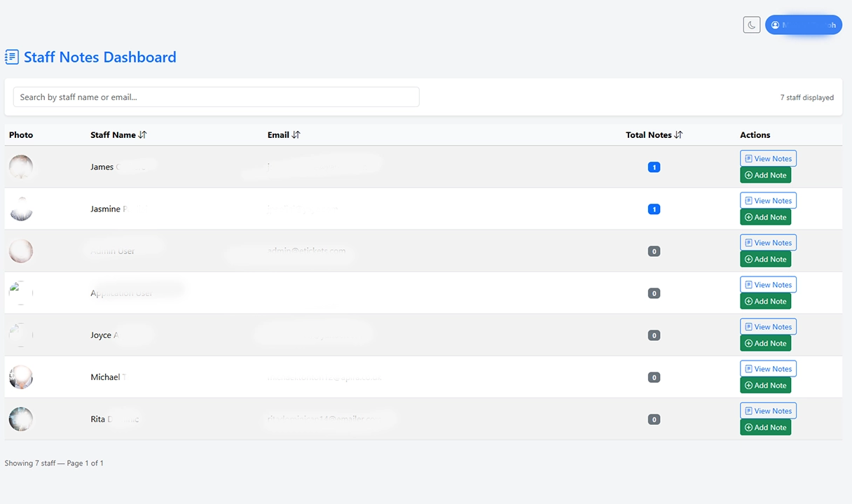Click Jasmine's total notes badge
The width and height of the screenshot is (852, 504).
point(654,209)
